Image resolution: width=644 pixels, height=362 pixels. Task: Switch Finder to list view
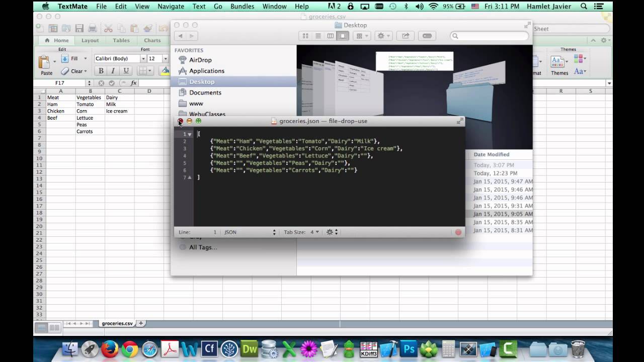click(x=318, y=36)
